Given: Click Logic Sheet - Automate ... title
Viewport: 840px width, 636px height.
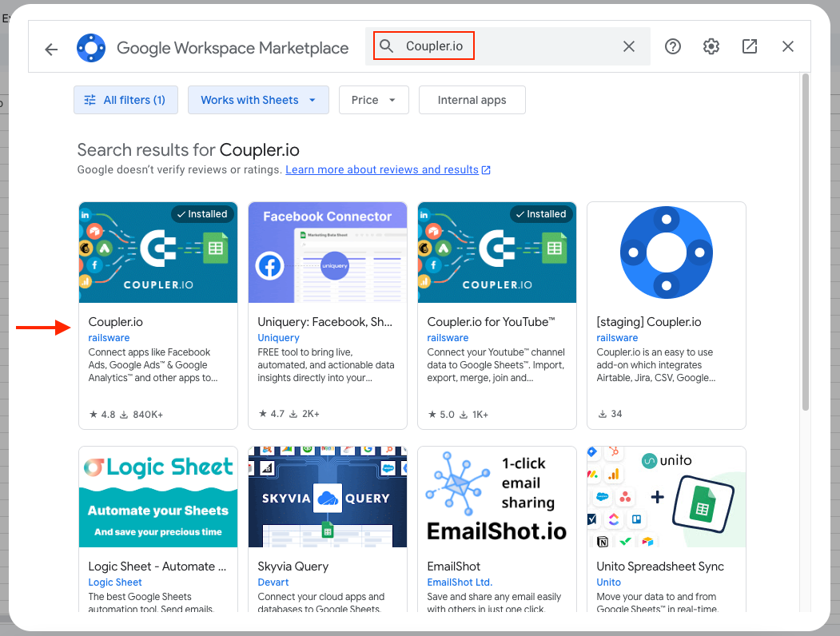Looking at the screenshot, I should point(157,566).
